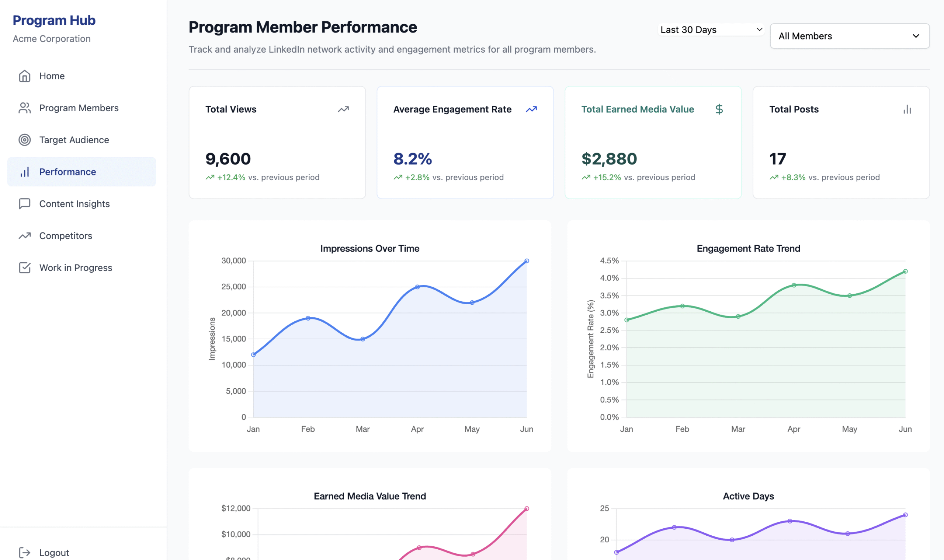
Task: Click the Impressions Over Time chart title
Action: click(369, 249)
